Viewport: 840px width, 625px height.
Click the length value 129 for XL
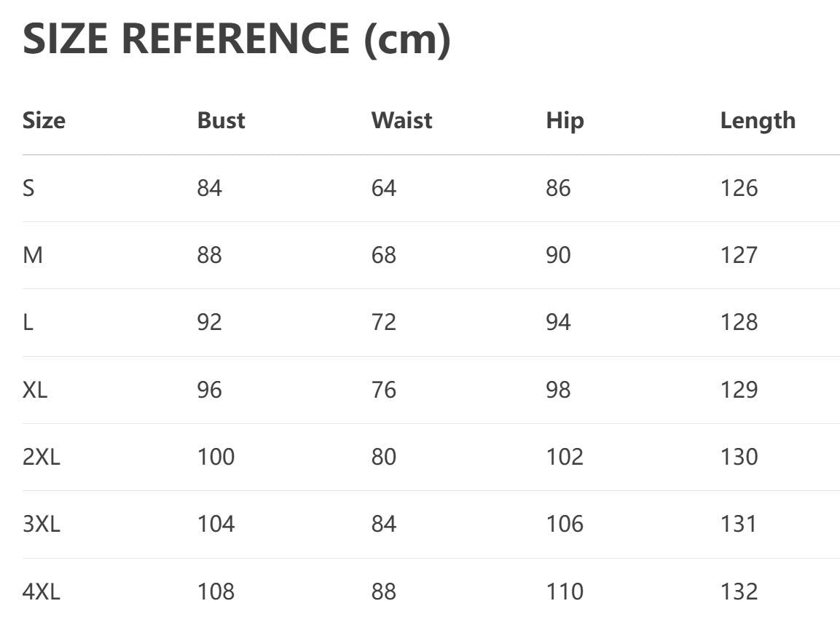point(739,390)
